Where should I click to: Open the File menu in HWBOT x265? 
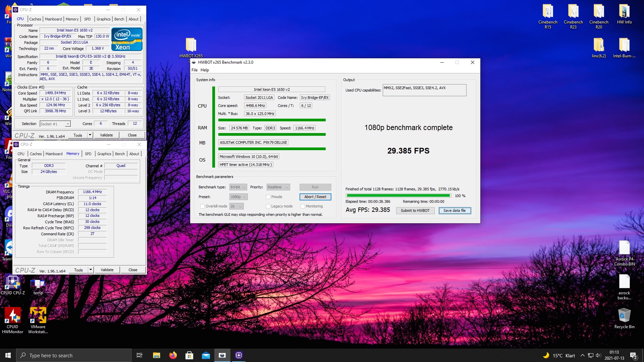coord(195,70)
